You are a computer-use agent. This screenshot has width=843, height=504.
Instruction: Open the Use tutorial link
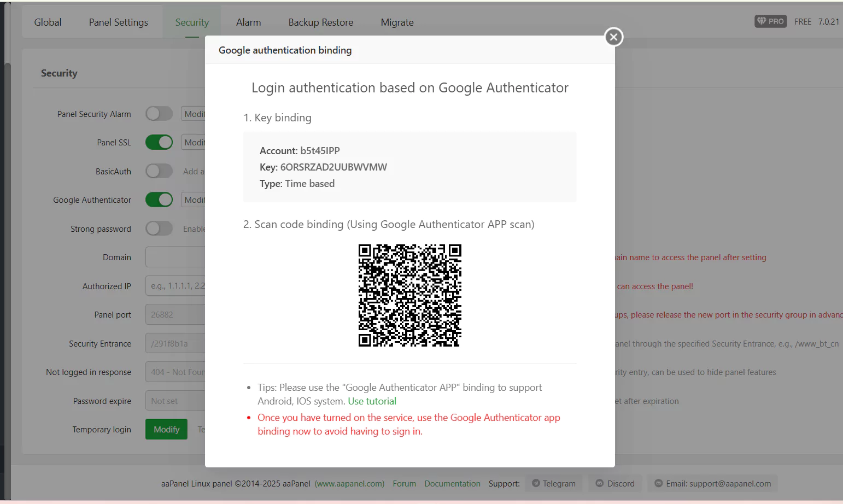point(372,401)
